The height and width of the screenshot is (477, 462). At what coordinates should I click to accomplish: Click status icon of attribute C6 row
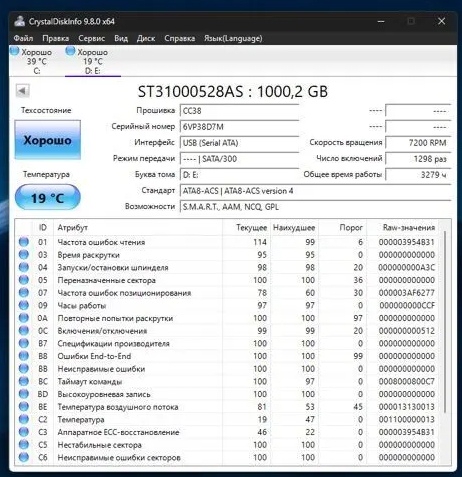[x=24, y=457]
